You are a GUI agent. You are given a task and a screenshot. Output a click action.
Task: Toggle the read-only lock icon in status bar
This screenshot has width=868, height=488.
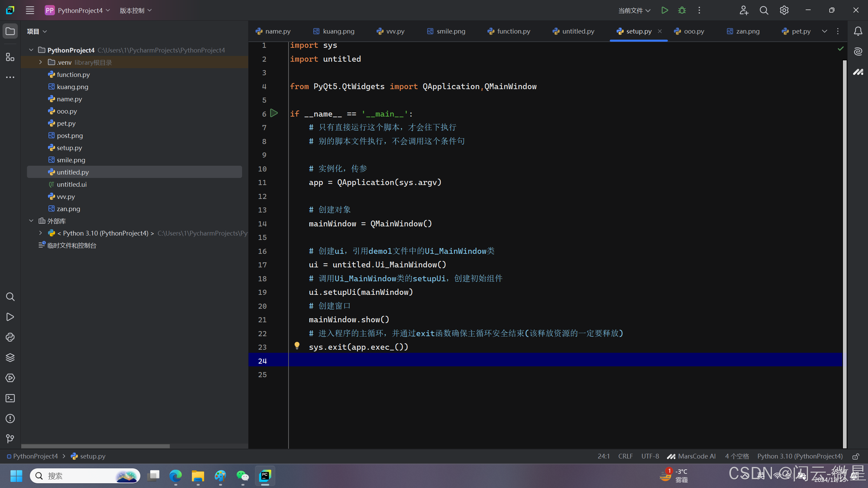pyautogui.click(x=856, y=456)
